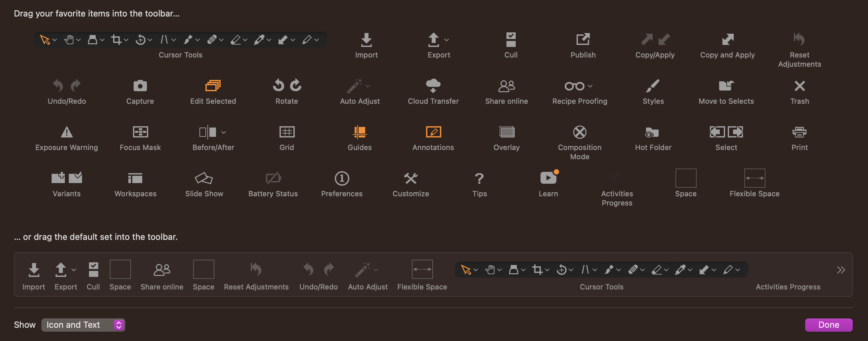Click the Focus Mask icon

click(140, 132)
